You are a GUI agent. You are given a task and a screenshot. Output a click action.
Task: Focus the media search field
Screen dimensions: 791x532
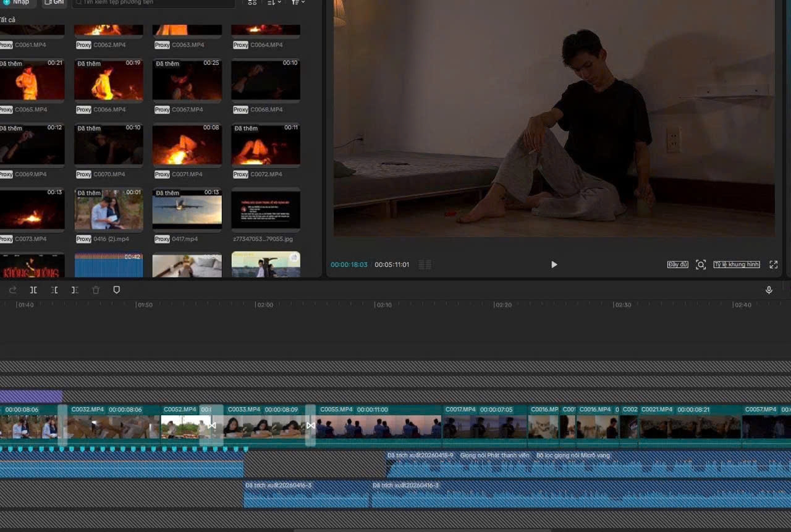(153, 2)
